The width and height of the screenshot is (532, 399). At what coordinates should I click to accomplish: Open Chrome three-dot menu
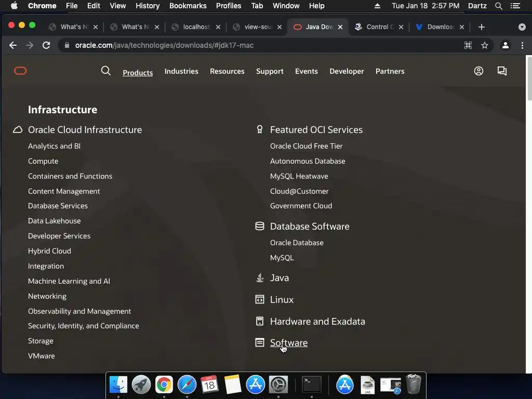(522, 45)
